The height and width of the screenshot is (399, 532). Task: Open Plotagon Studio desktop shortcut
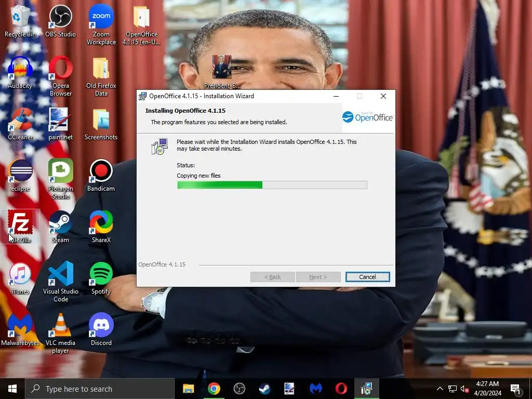[60, 179]
